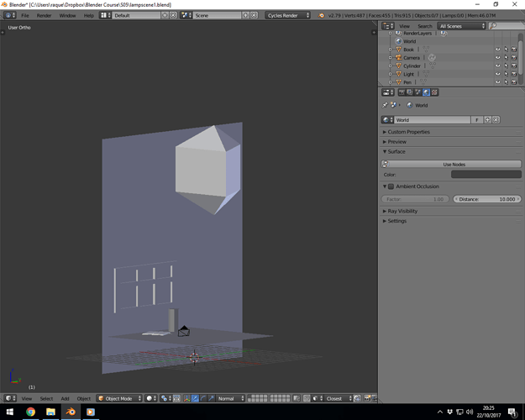The width and height of the screenshot is (525, 420).
Task: Select the translate manipulator arrow
Action: (x=195, y=398)
